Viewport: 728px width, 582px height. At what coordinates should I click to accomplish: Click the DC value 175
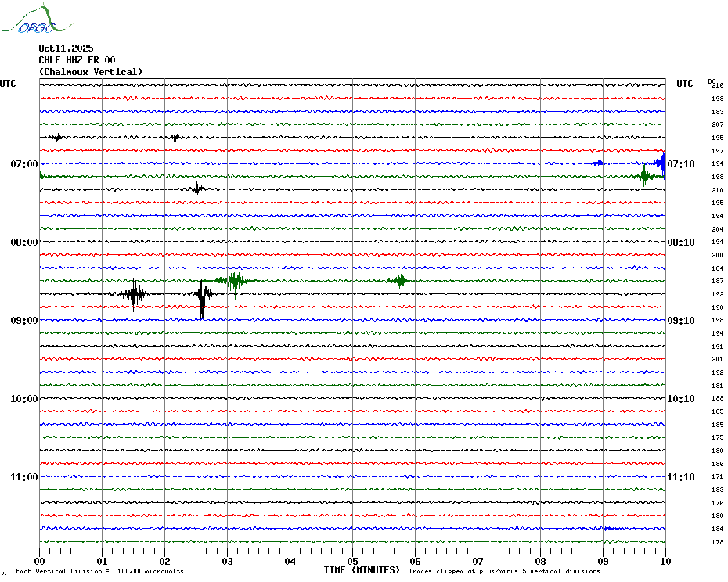click(x=718, y=437)
